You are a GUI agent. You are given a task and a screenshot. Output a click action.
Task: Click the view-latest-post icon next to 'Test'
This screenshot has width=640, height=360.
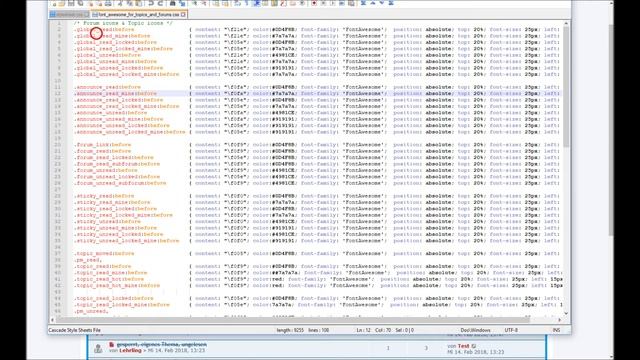click(x=473, y=346)
